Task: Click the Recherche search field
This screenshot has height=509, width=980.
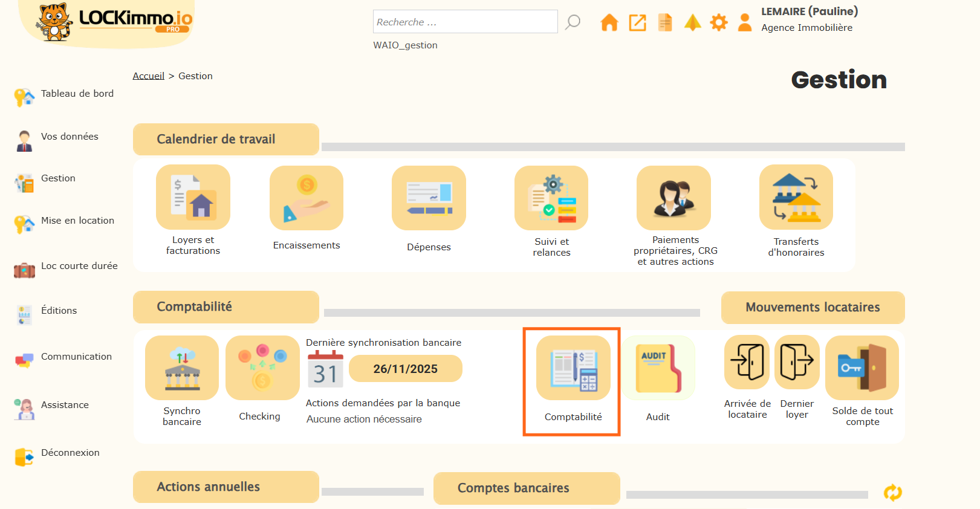Action: pos(464,22)
